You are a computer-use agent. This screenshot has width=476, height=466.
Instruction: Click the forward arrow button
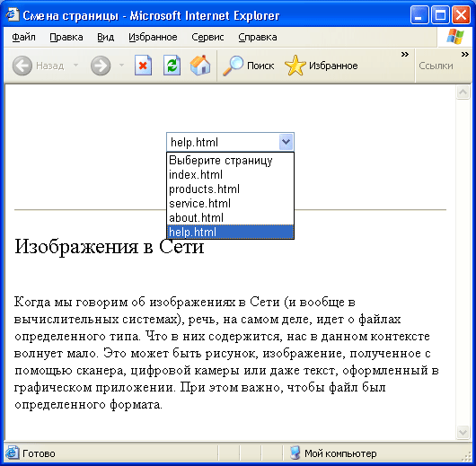point(101,66)
